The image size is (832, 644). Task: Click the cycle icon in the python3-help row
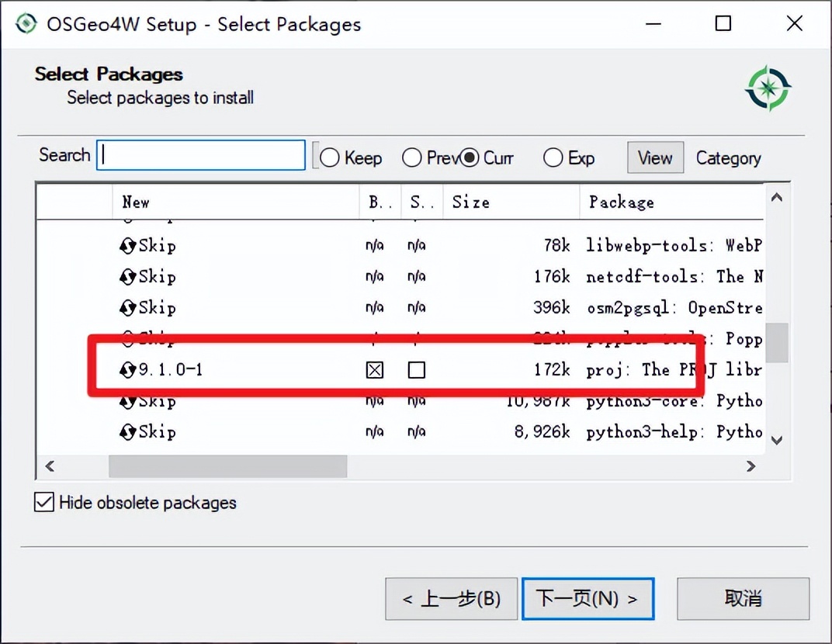point(128,432)
